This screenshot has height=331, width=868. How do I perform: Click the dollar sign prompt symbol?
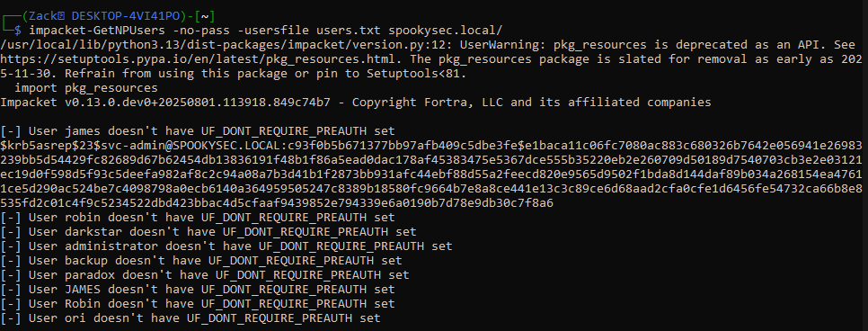pos(18,30)
